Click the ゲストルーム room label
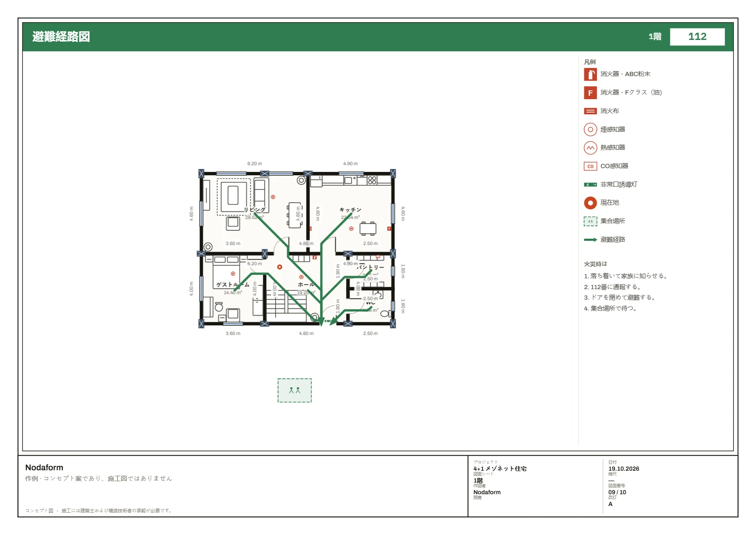 233,285
